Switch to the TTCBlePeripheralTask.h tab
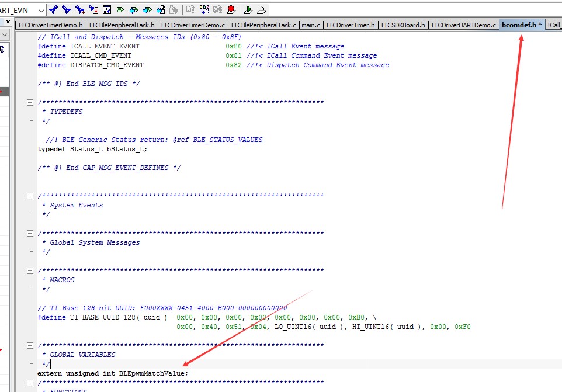 click(121, 25)
